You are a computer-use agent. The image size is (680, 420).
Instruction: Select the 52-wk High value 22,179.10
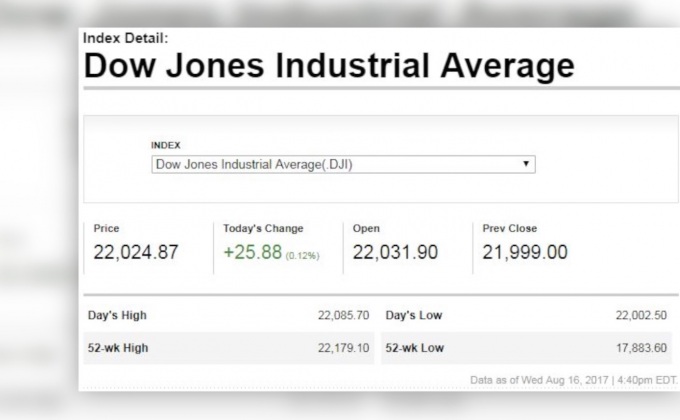(343, 348)
